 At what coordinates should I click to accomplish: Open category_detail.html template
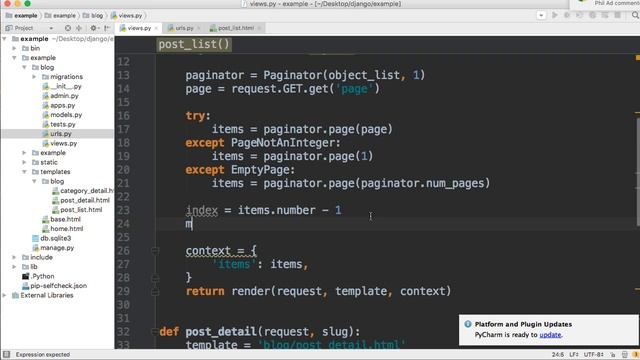[83, 191]
